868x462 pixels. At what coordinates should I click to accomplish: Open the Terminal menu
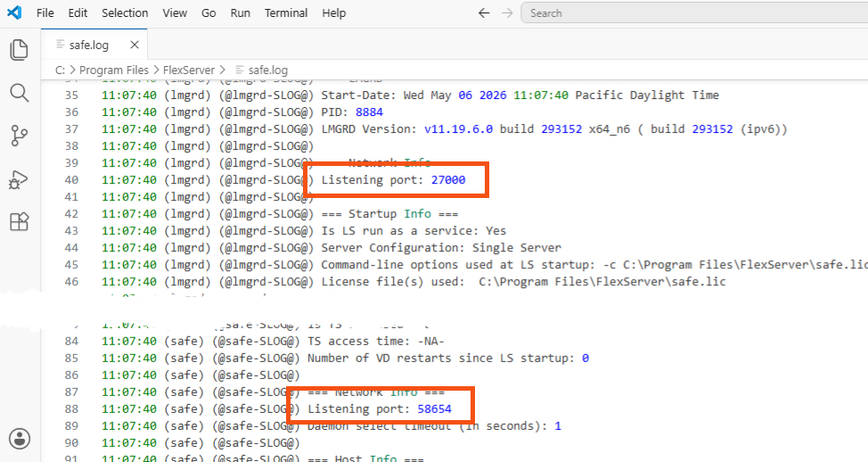286,12
